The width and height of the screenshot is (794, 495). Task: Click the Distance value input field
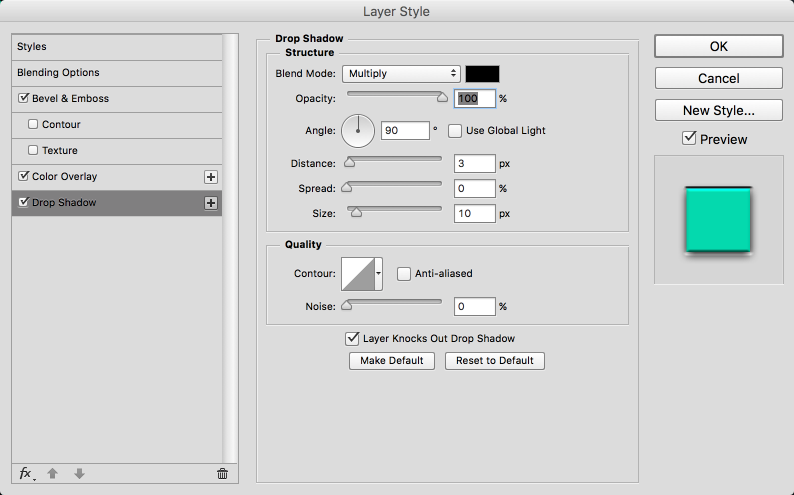(x=475, y=163)
